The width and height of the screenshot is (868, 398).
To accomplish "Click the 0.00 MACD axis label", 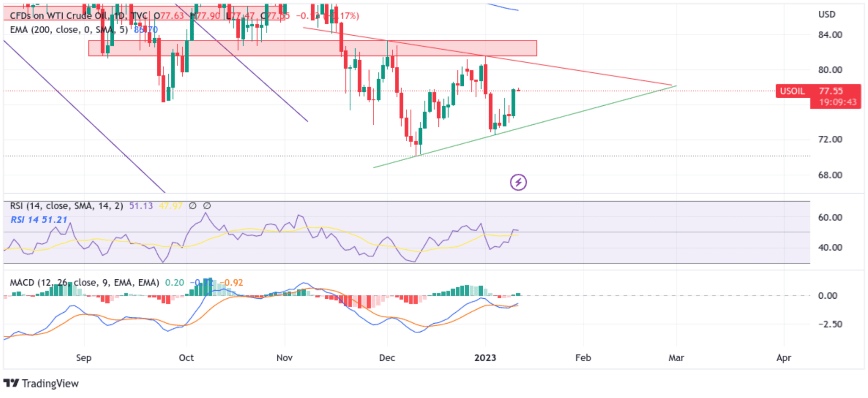I will (827, 296).
